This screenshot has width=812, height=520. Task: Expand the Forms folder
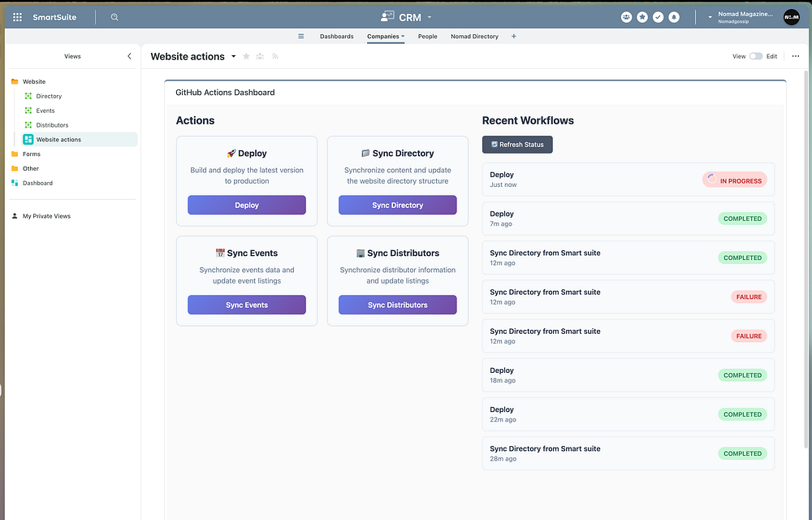tap(31, 154)
